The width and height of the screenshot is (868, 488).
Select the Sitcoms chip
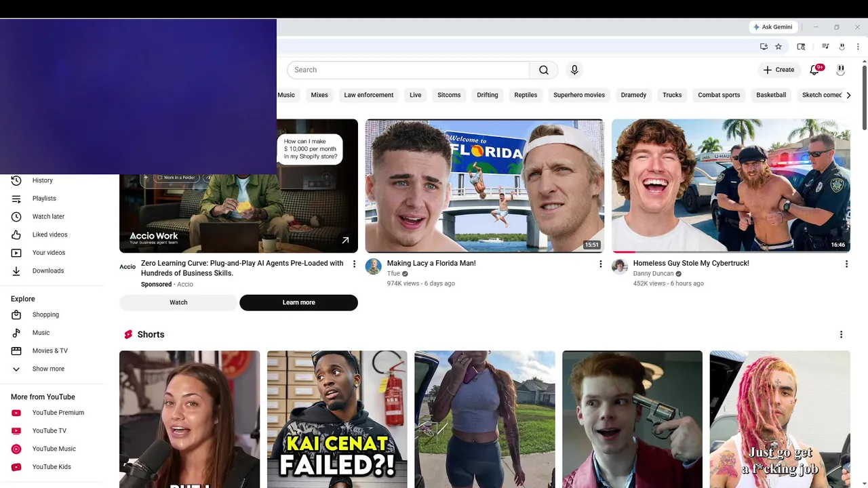[449, 95]
